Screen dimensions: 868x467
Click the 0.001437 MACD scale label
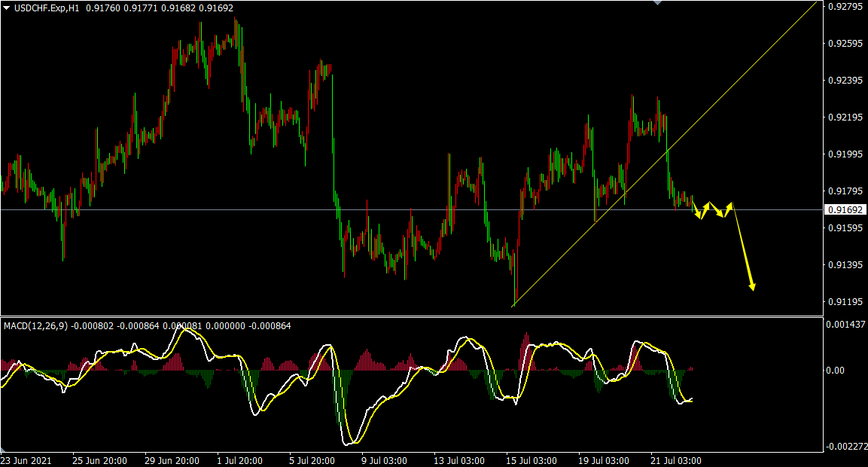tap(846, 325)
